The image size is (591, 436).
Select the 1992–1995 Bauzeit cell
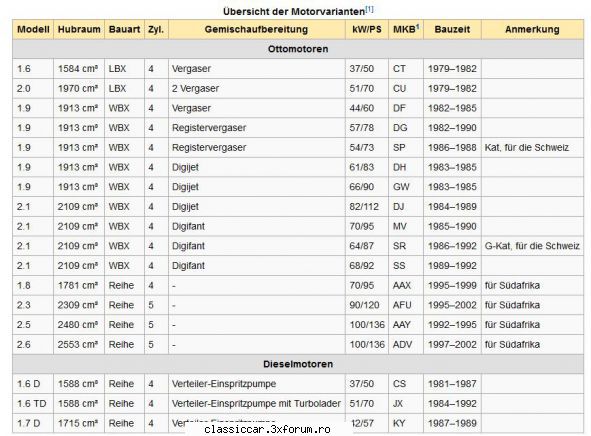click(x=452, y=325)
